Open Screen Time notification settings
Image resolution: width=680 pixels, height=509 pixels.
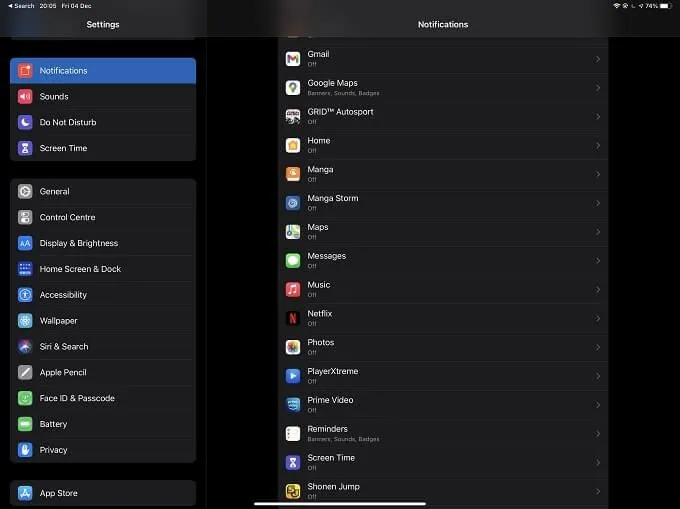tap(443, 463)
